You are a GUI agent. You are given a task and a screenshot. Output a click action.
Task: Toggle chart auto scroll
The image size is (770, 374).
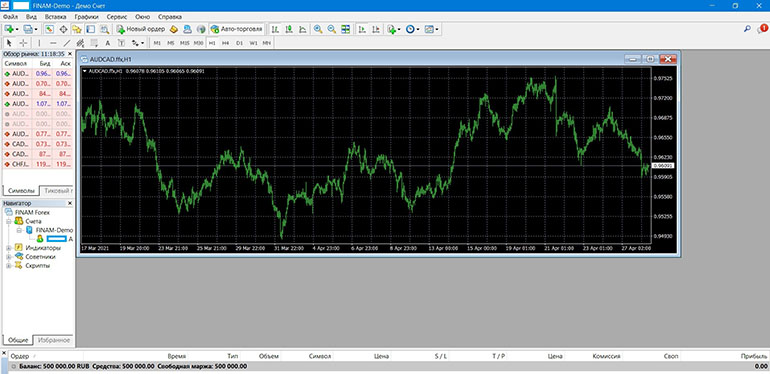tap(362, 29)
